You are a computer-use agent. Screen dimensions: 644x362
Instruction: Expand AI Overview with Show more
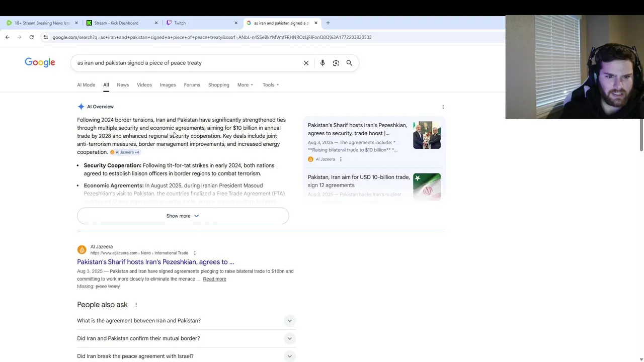(183, 216)
